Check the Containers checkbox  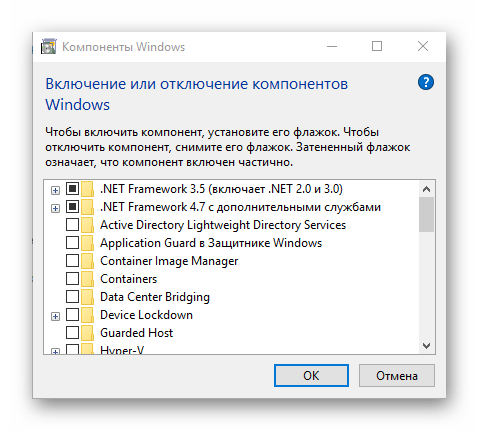72,279
